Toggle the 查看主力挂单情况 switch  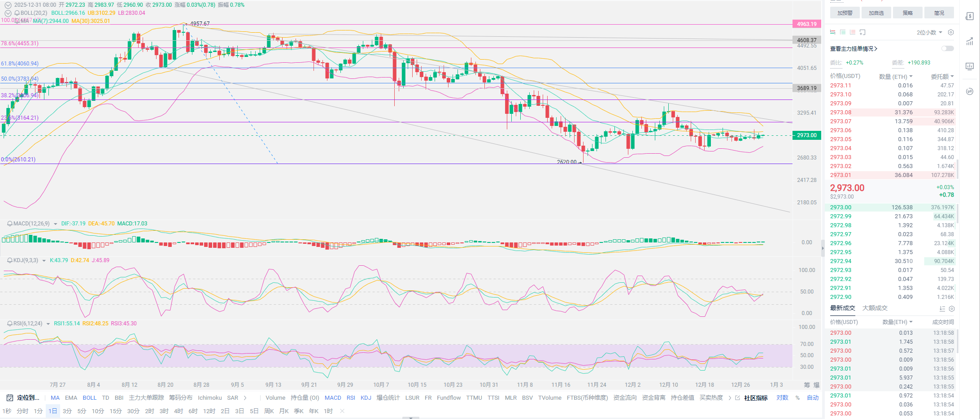pos(947,48)
